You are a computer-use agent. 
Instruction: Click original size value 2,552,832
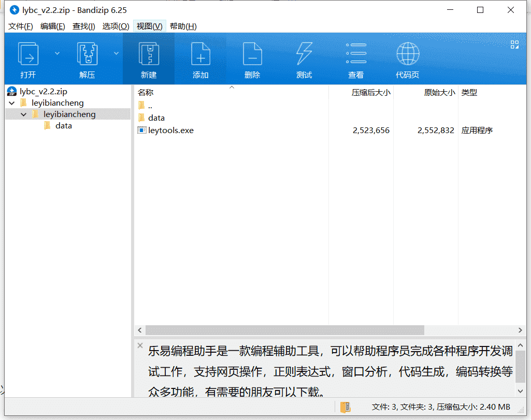click(436, 131)
